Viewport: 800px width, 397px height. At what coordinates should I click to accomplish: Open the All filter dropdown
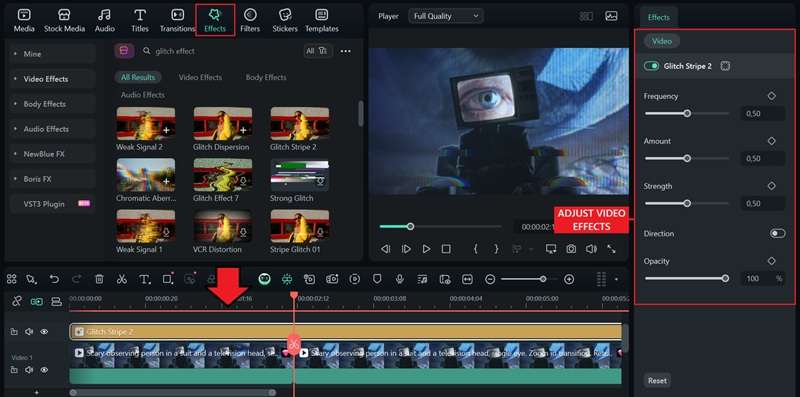(317, 51)
